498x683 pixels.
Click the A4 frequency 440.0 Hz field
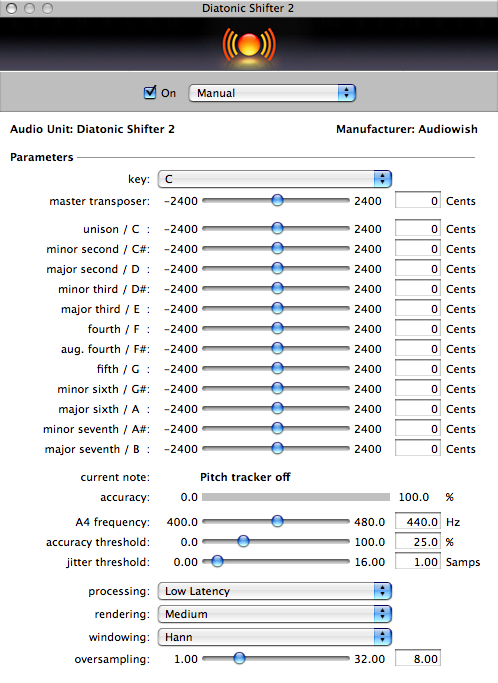418,522
